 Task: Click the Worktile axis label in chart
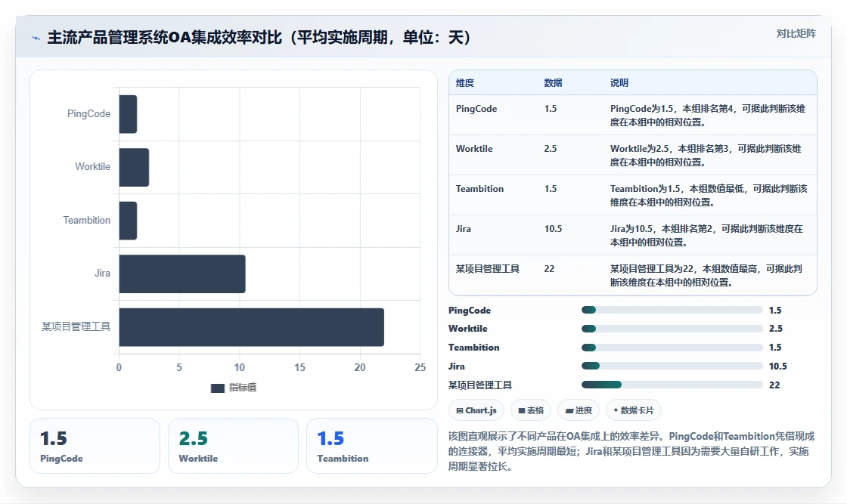tap(92, 167)
